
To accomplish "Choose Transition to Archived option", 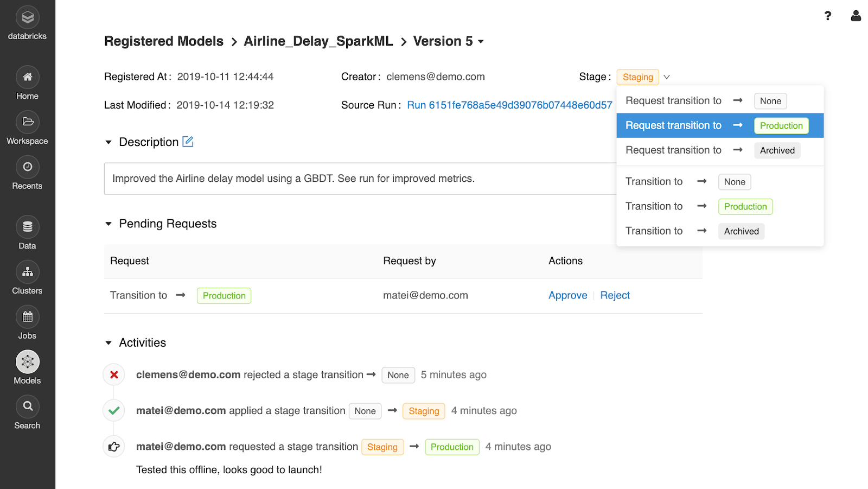I will tap(694, 231).
